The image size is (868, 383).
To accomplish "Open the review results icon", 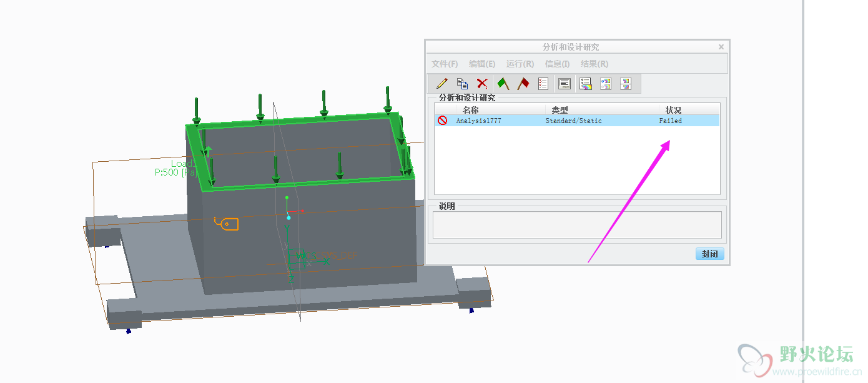I will [585, 84].
